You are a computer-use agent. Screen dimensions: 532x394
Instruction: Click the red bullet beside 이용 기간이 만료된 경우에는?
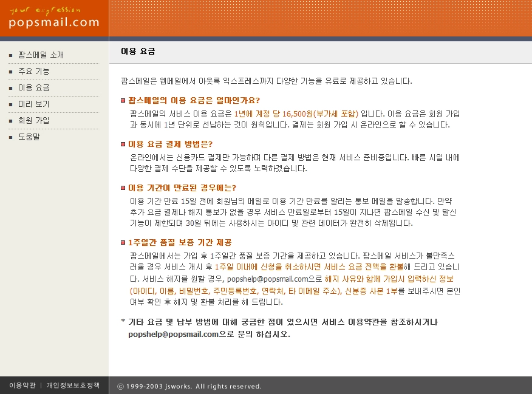point(123,188)
